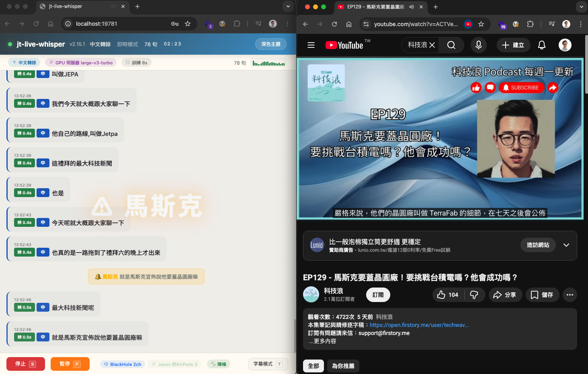Expand the Lunio sponsored ad chevron
588x374 pixels.
tap(566, 245)
